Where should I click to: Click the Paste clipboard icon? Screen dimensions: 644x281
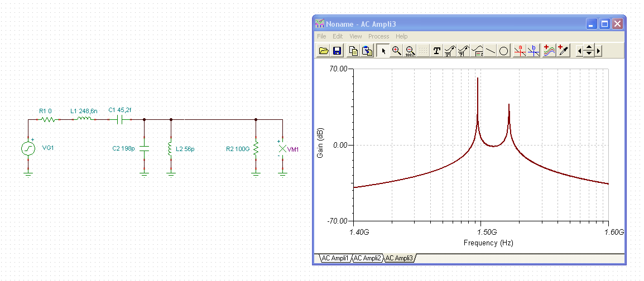(367, 51)
